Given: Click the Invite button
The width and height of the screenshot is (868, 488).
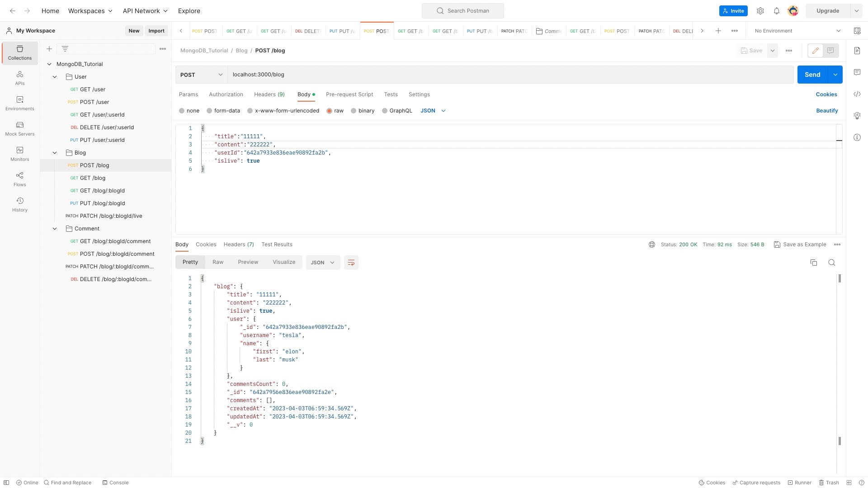Looking at the screenshot, I should (x=733, y=11).
